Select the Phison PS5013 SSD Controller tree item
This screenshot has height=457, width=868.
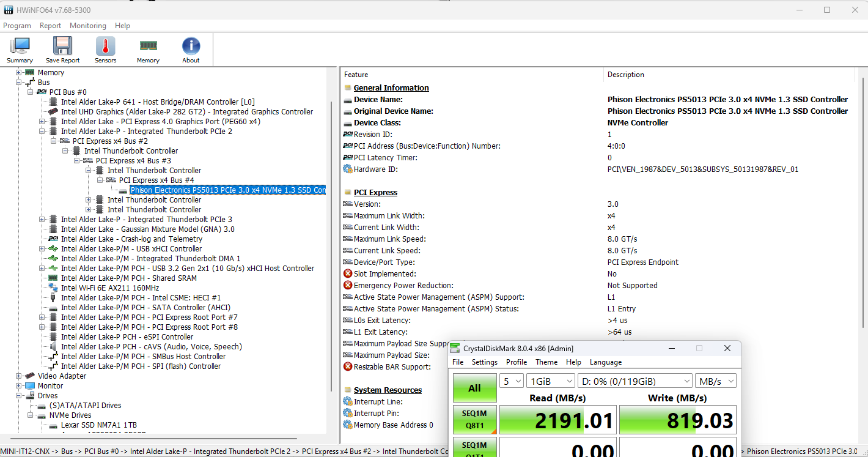click(228, 190)
